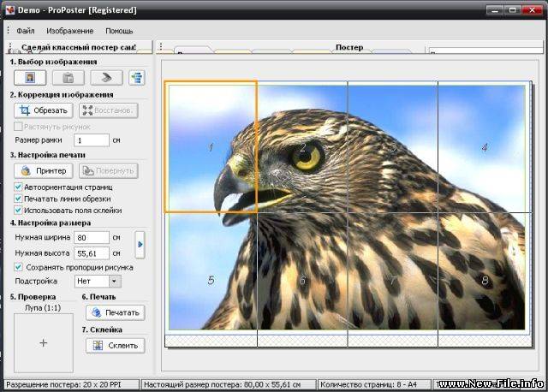This screenshot has width=548, height=392.
Task: Select poster page 1 tile
Action: coord(211,146)
